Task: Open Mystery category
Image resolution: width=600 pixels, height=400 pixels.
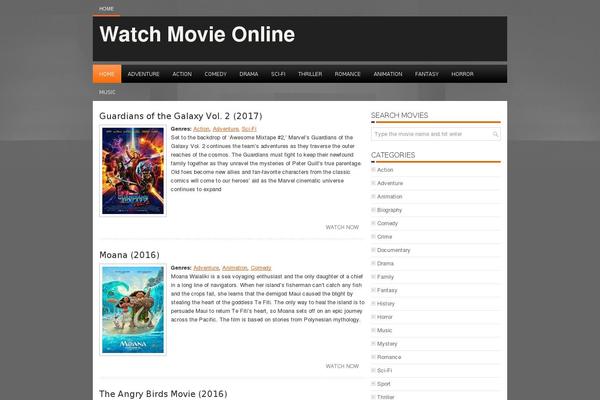Action: [387, 344]
